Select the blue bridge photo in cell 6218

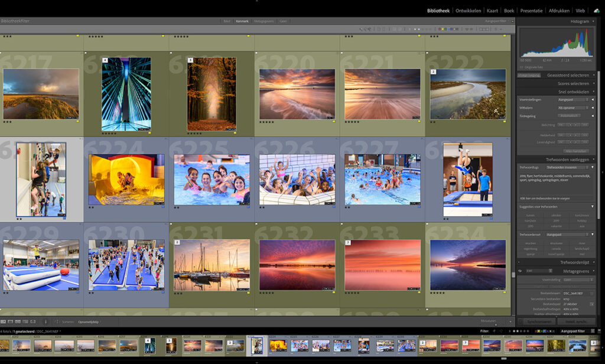(126, 94)
